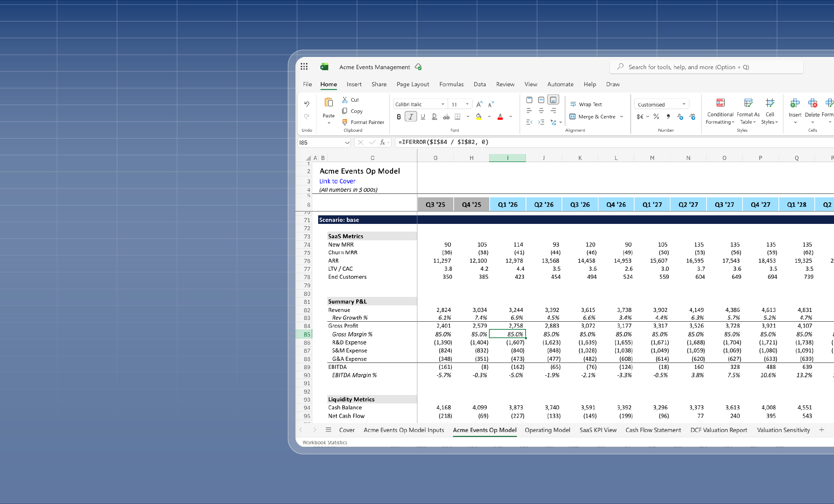Centre text horizontally

[x=541, y=111]
